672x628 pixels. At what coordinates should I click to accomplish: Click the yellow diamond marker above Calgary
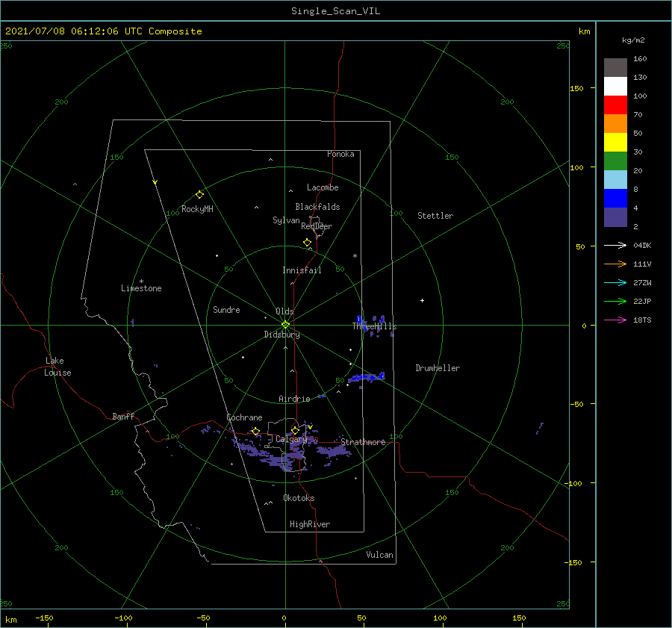(x=295, y=430)
